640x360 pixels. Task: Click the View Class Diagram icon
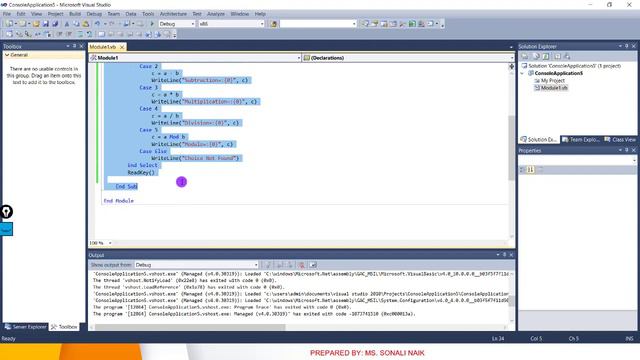coord(567,56)
